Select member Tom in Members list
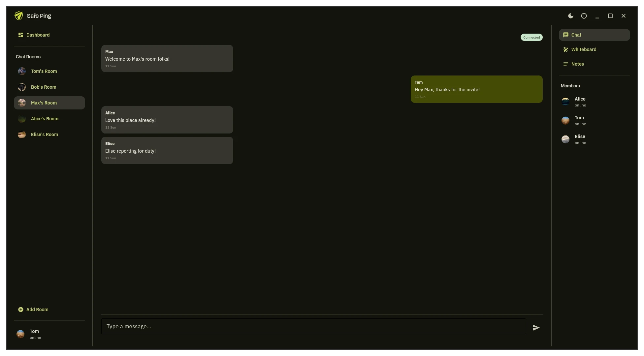 click(595, 120)
